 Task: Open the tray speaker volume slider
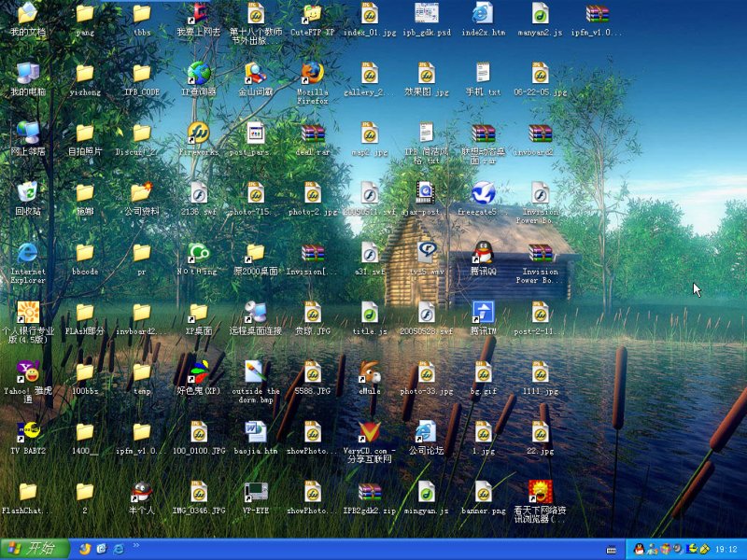[x=677, y=549]
